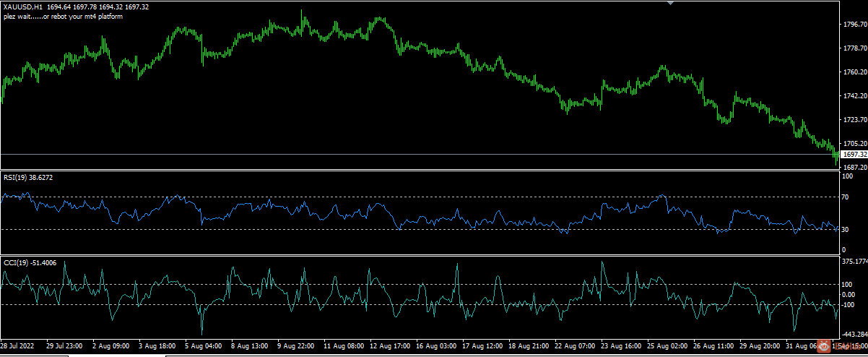
Task: Click the 'plez wait......or rebot your mt4 platform' message
Action: click(x=63, y=16)
